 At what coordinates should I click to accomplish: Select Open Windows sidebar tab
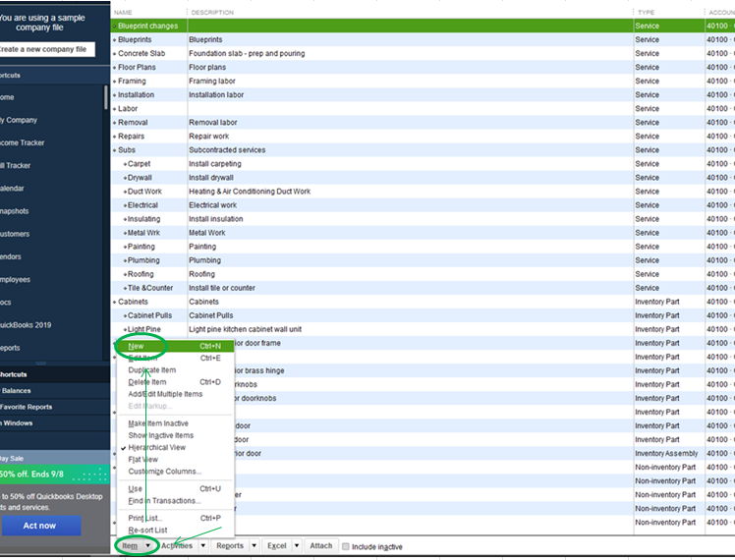(55, 423)
